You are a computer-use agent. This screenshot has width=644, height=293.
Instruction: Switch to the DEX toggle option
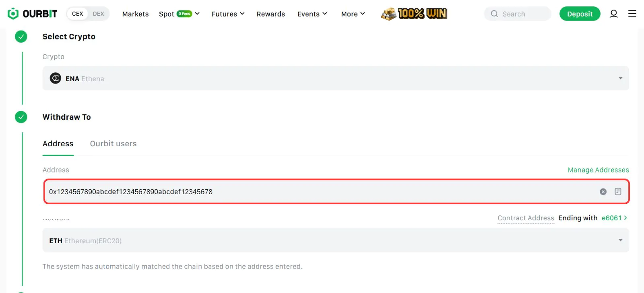tap(98, 14)
